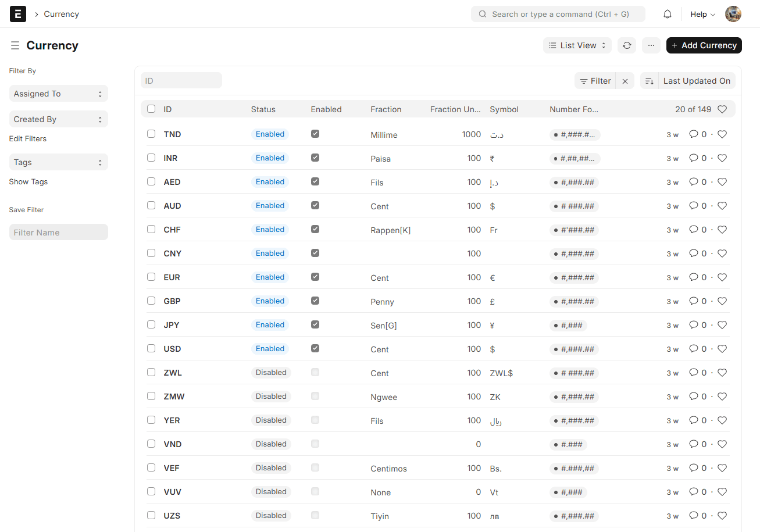760x532 pixels.
Task: Open the List View switcher
Action: point(577,45)
